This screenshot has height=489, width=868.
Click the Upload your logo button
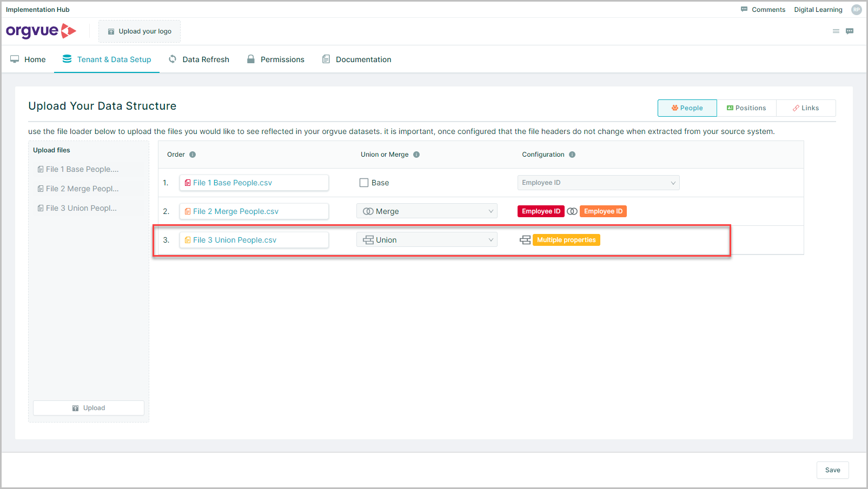pos(140,31)
